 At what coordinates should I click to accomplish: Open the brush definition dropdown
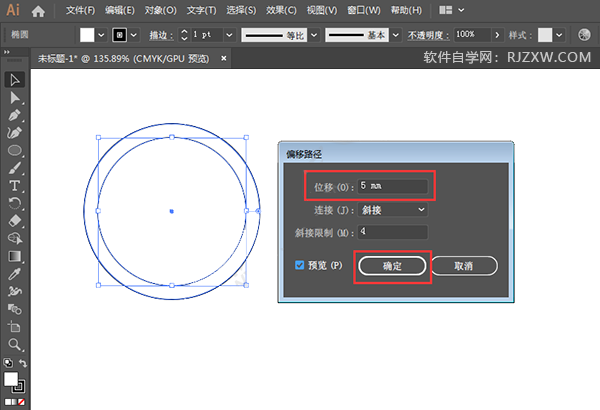[396, 35]
